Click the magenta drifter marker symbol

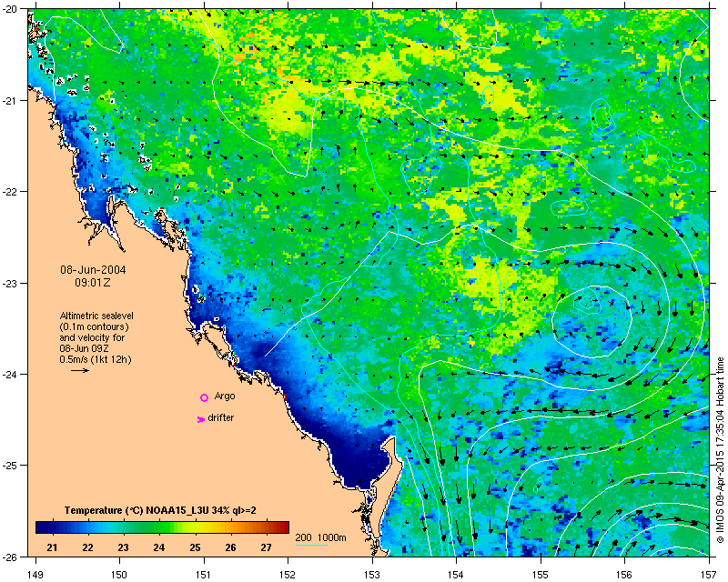[x=200, y=419]
